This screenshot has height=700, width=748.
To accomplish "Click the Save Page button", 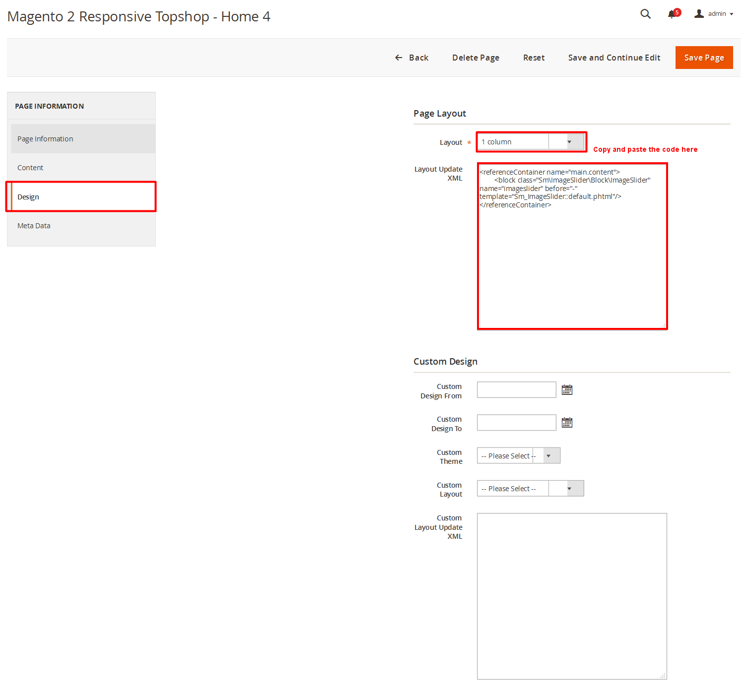I will pos(704,58).
